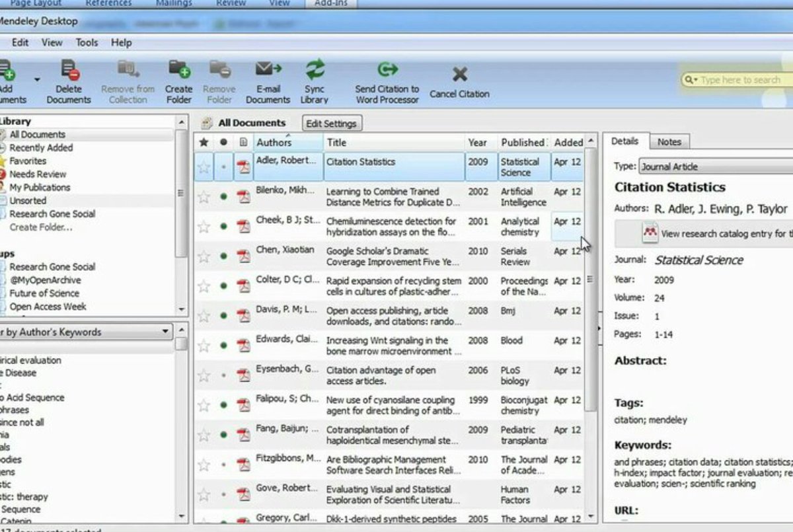Click the library panel scrollbar down arrow
Screen dimensions: 793x532
[x=182, y=309]
